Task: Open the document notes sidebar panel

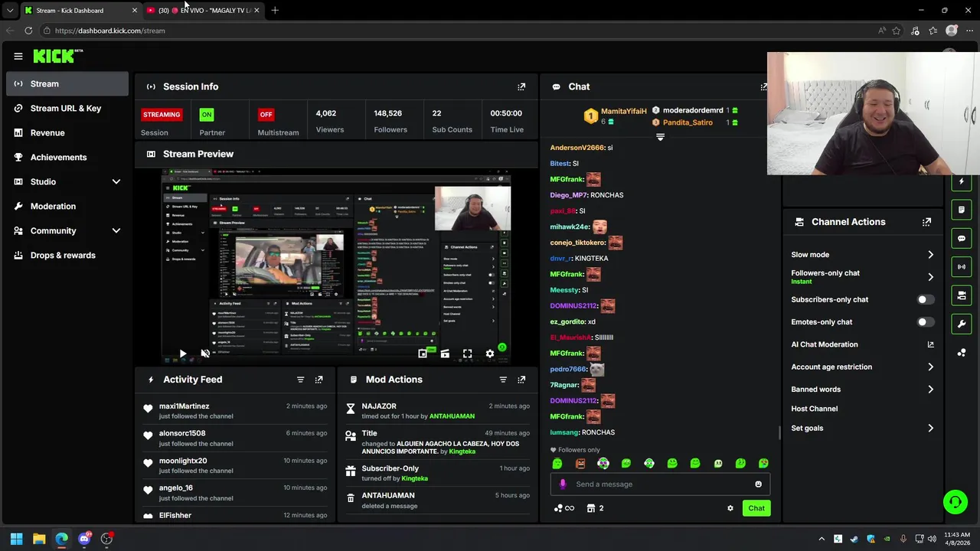Action: click(x=962, y=210)
